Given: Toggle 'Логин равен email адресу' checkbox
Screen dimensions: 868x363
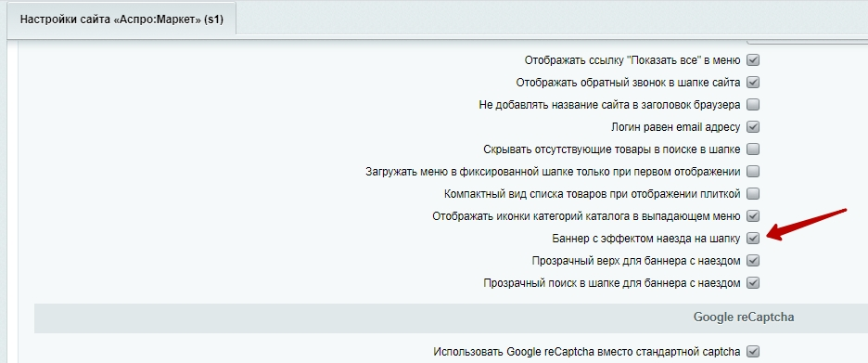Looking at the screenshot, I should pyautogui.click(x=753, y=127).
